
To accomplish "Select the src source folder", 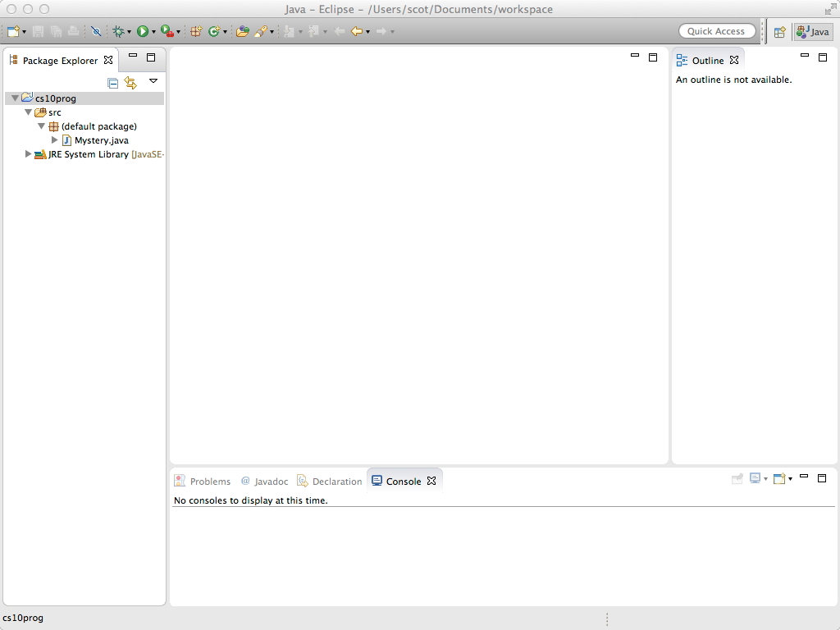I will pyautogui.click(x=55, y=112).
